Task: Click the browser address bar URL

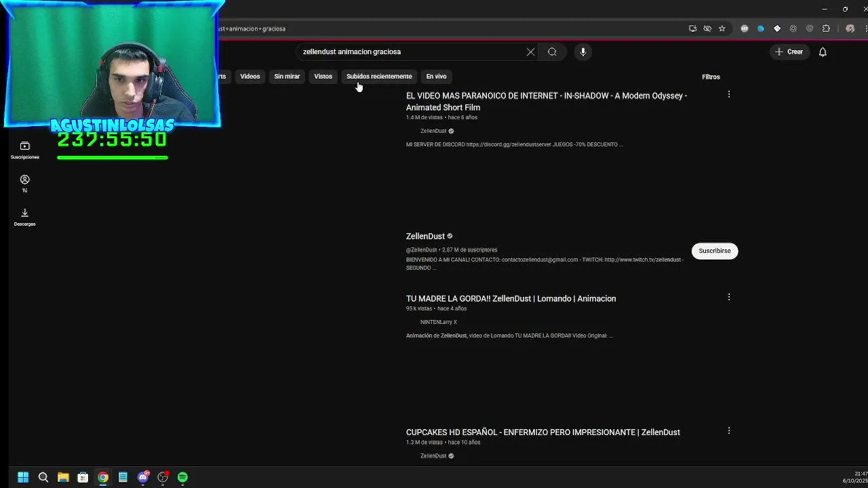Action: [252, 28]
